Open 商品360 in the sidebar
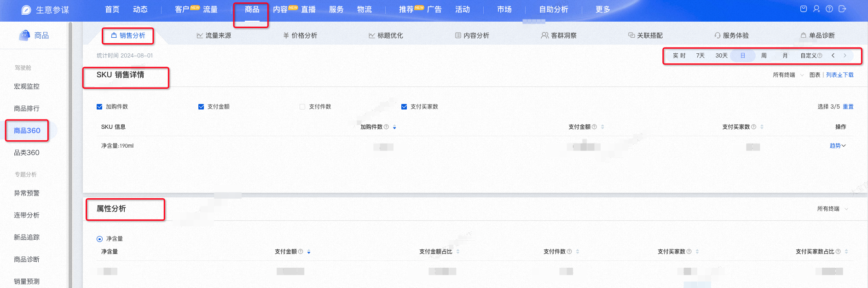This screenshot has height=288, width=868. pyautogui.click(x=27, y=131)
